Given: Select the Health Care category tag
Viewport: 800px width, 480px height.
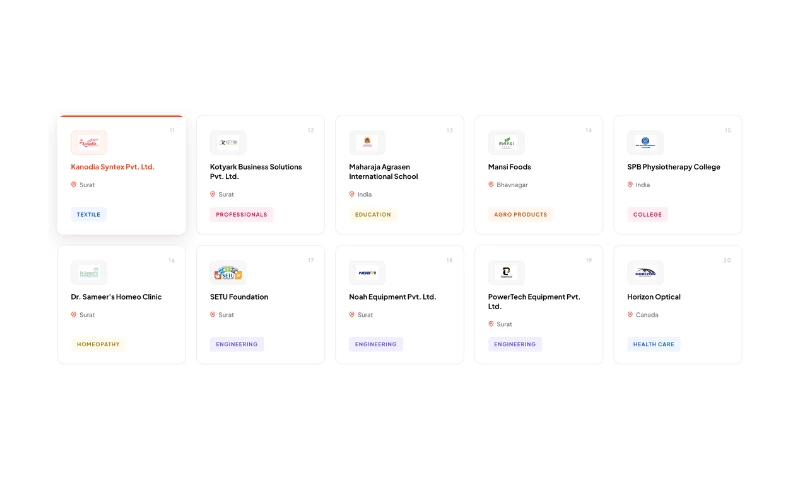Looking at the screenshot, I should [654, 344].
